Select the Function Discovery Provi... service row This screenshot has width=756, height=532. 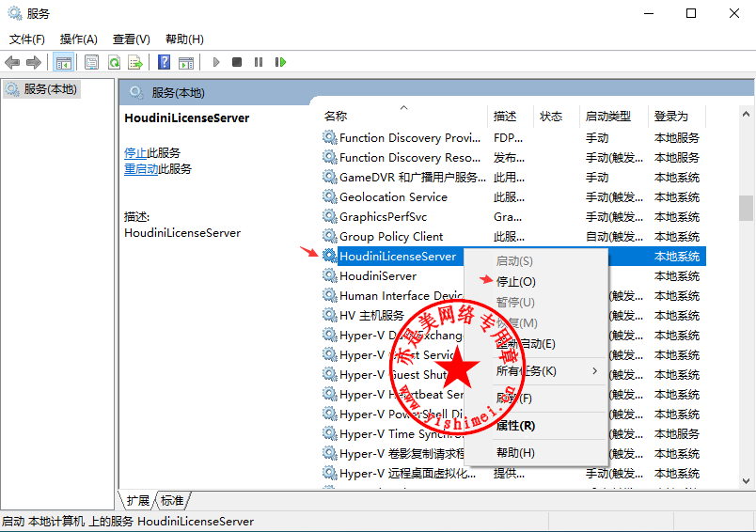click(513, 138)
